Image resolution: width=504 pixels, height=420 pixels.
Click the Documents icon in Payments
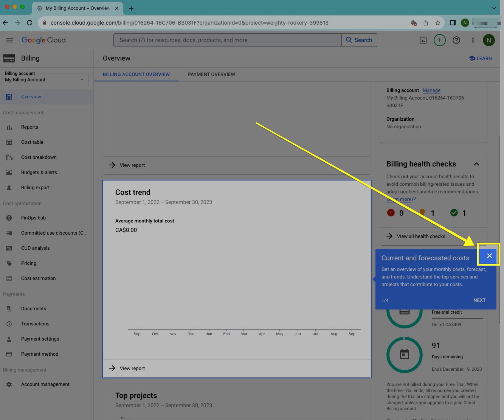coord(9,309)
